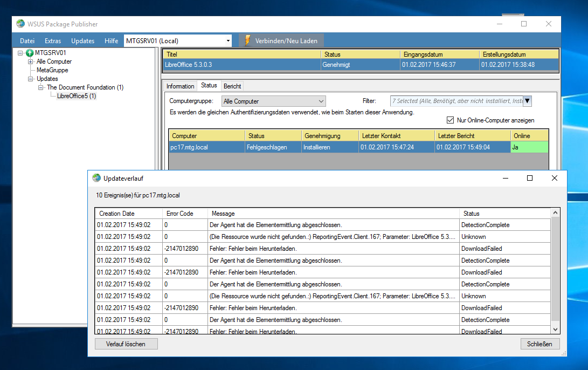The image size is (588, 370).
Task: Click the Schließen button
Action: pos(539,344)
